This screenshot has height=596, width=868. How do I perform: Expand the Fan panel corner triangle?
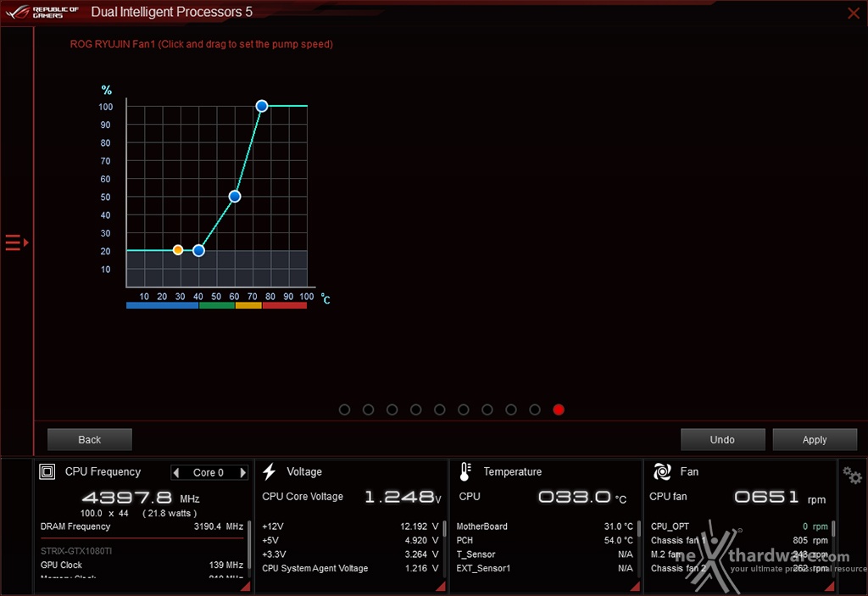(829, 586)
